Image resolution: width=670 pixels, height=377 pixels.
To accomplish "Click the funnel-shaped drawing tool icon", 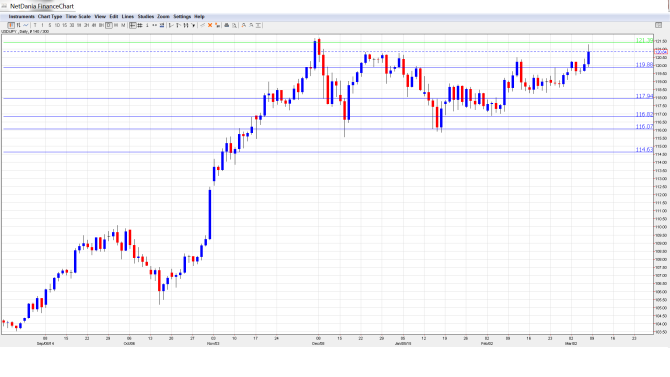I will (x=193, y=25).
